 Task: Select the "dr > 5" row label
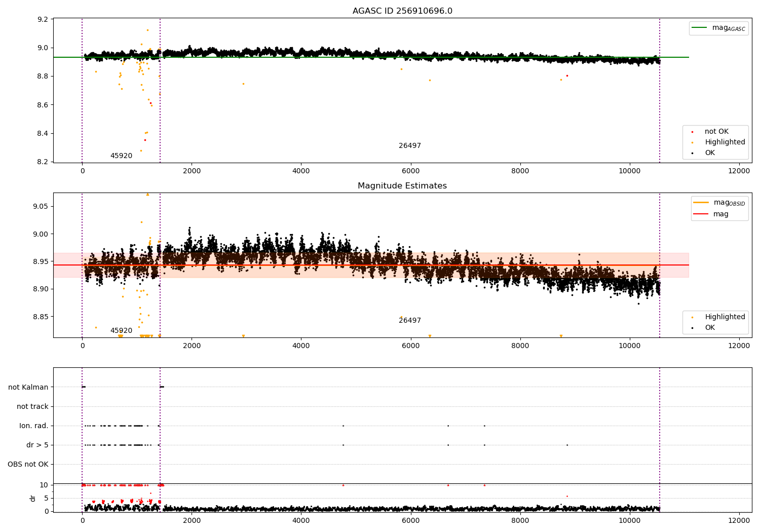coord(37,445)
